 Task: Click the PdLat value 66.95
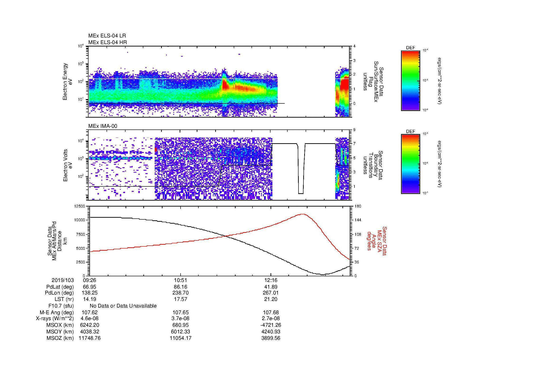[90, 287]
